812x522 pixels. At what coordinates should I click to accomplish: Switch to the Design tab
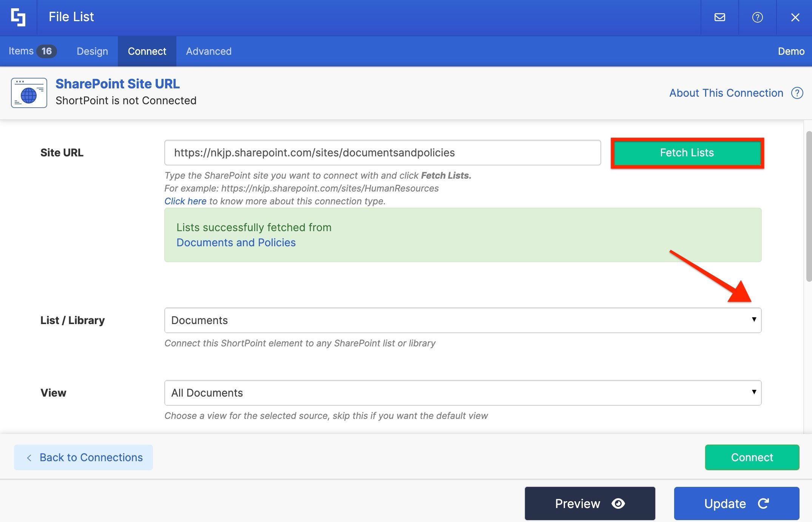(92, 51)
